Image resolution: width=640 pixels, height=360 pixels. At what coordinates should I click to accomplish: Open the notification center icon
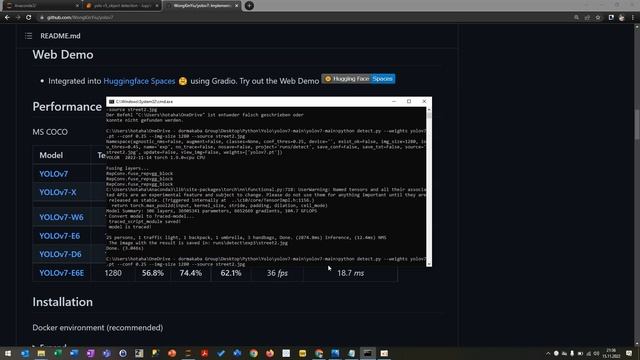point(629,353)
